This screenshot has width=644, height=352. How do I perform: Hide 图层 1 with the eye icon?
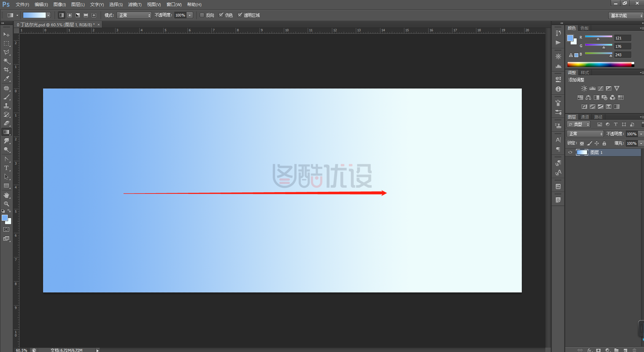pos(570,152)
